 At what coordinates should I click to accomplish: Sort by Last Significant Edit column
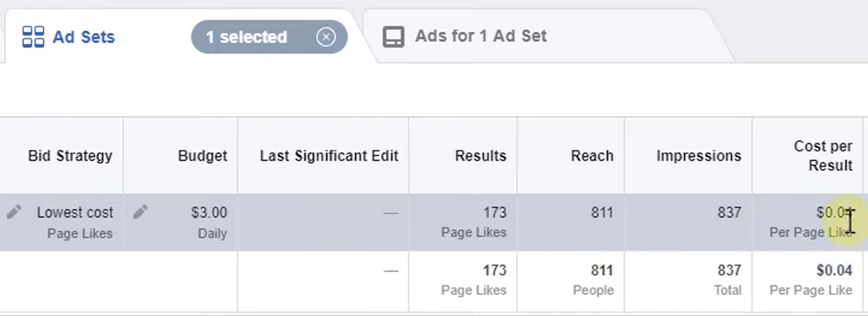tap(329, 156)
